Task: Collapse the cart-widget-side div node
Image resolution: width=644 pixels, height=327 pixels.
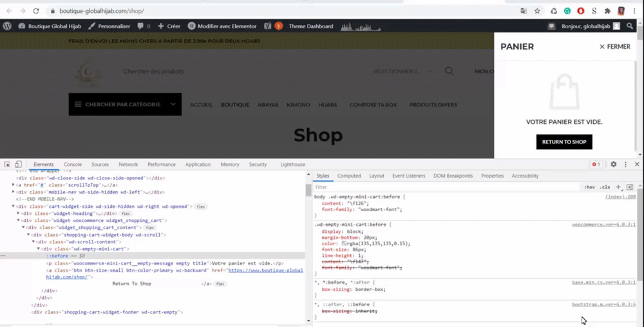Action: tap(13, 207)
